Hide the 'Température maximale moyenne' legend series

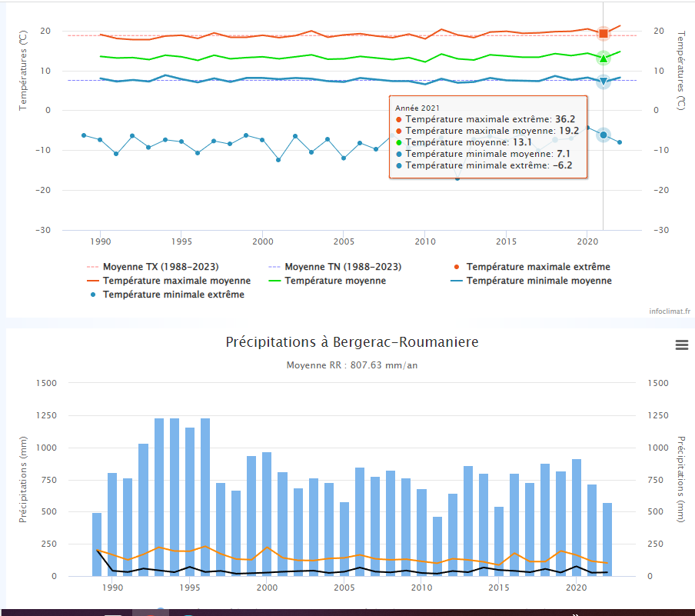[169, 281]
